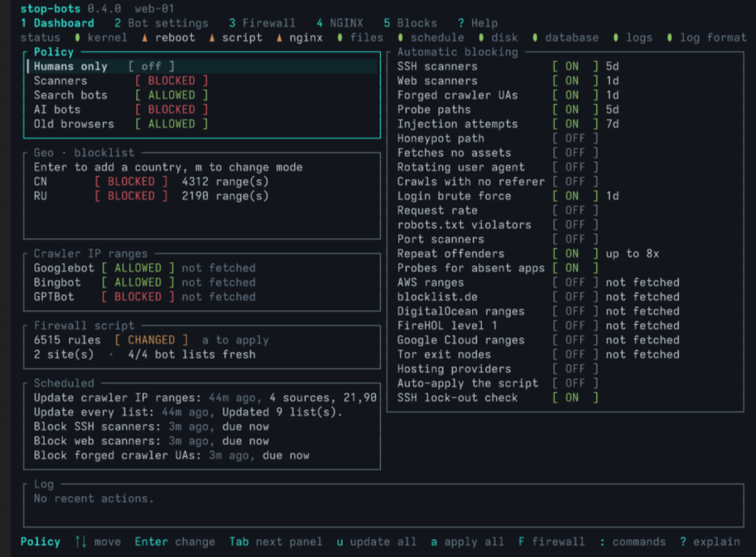Open the Firewall tab

coord(262,23)
